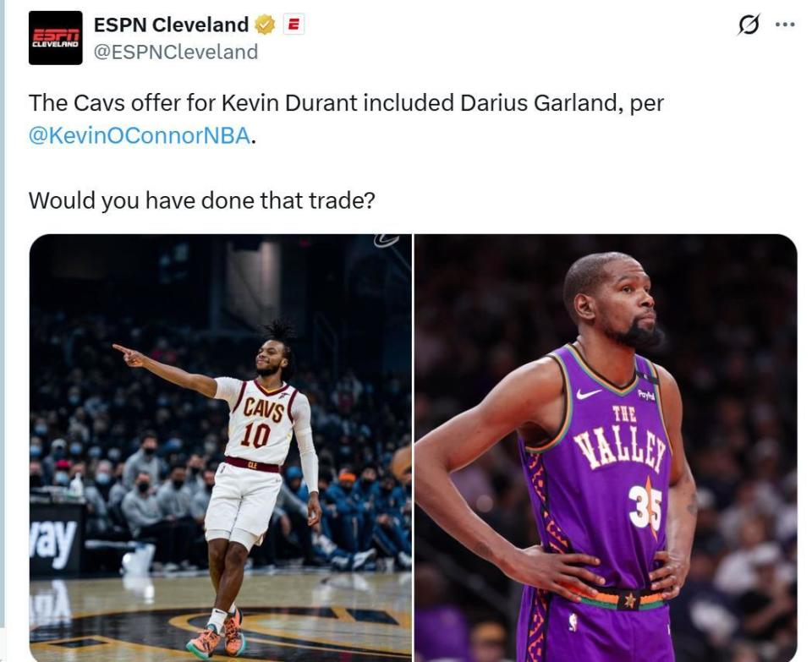
Task: Open the @KevinOConnorNBA mention link
Action: (140, 135)
